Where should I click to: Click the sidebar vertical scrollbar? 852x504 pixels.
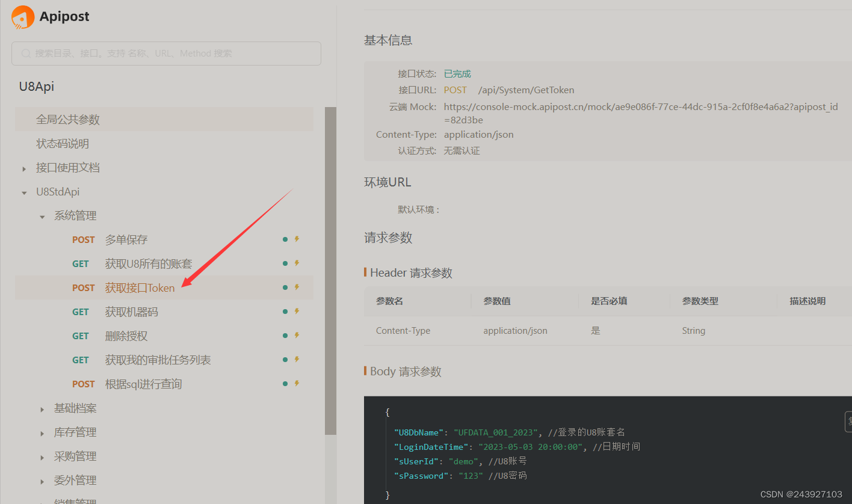[330, 271]
